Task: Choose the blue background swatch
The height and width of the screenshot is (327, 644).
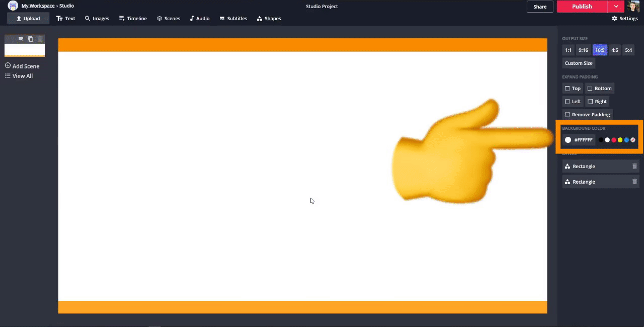Action: [626, 140]
